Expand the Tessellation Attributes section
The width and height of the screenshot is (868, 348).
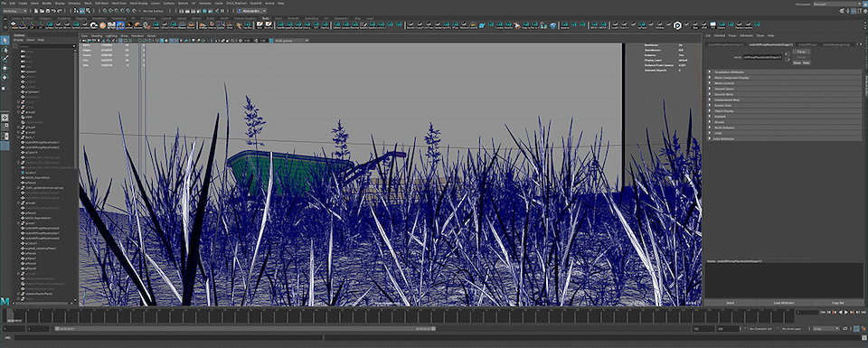785,72
